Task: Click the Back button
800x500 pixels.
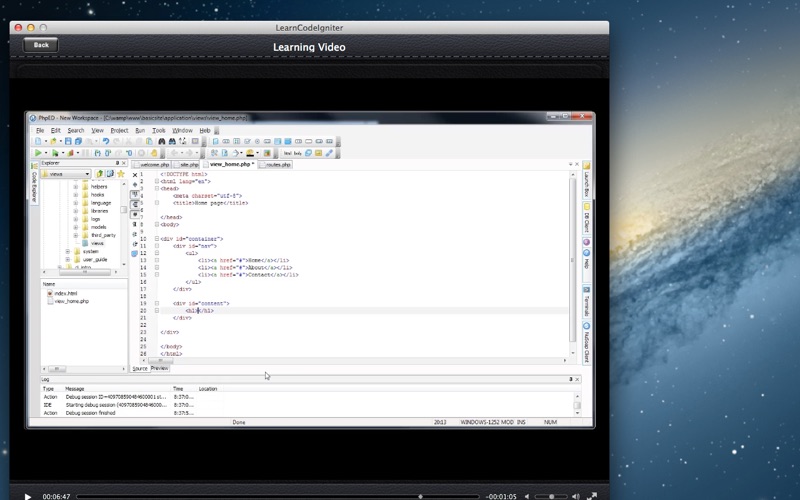Action: [x=41, y=45]
